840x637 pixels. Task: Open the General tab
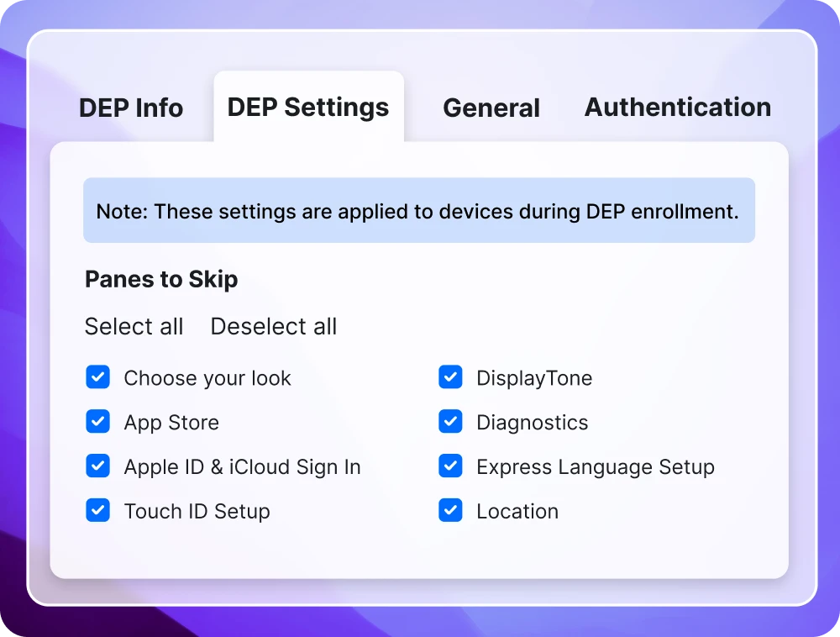point(491,108)
